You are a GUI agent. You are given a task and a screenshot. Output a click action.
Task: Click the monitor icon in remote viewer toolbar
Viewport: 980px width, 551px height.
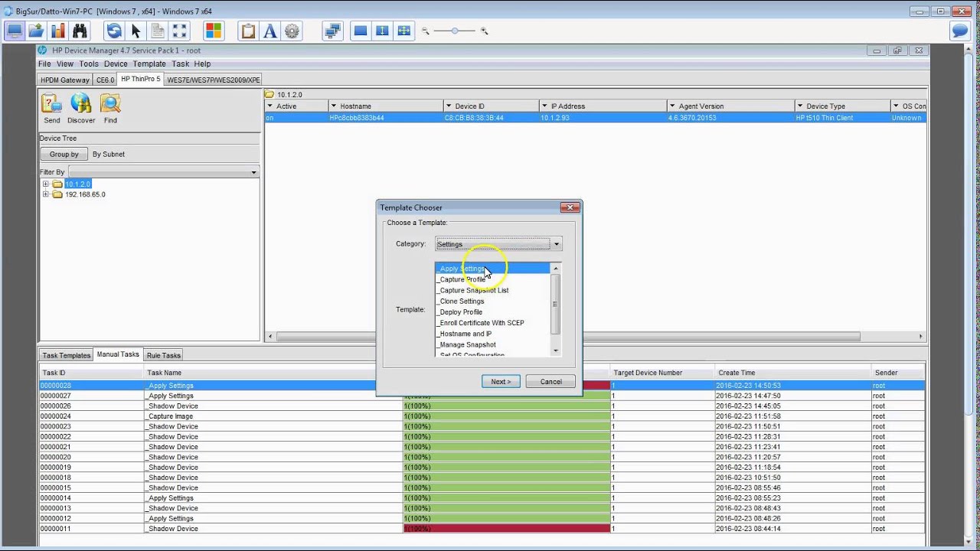click(x=14, y=31)
